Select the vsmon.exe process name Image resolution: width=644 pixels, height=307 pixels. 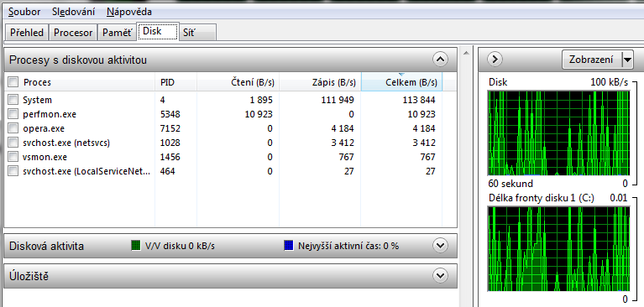pyautogui.click(x=45, y=157)
